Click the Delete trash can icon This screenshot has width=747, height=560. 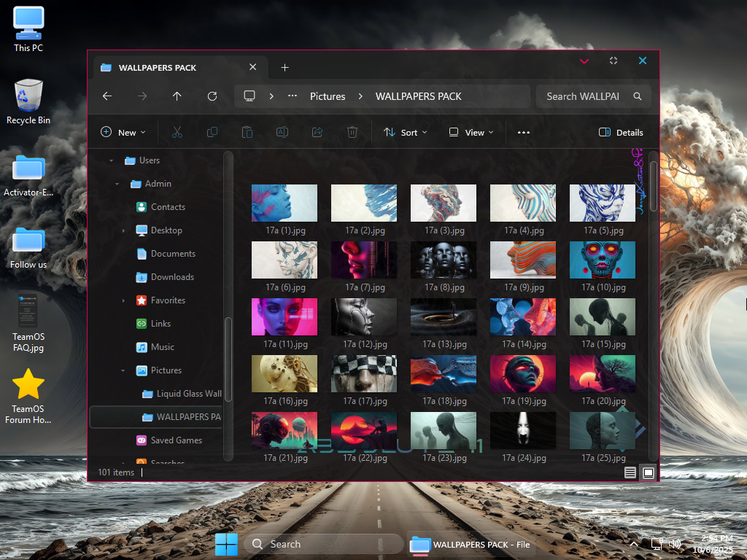coord(352,132)
